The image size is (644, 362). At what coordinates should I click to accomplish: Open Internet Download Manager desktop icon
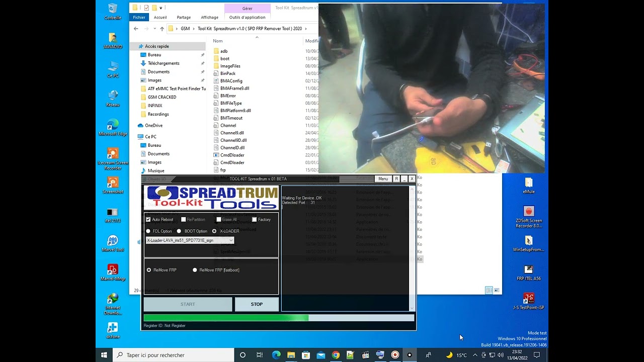pyautogui.click(x=113, y=304)
